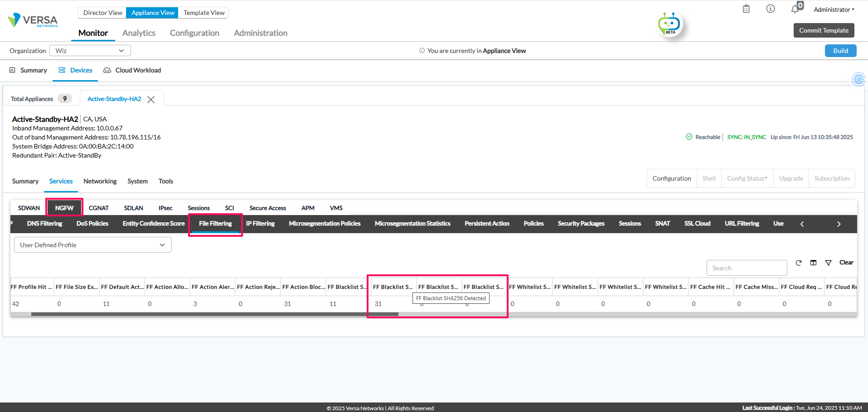Click the Build button

840,51
